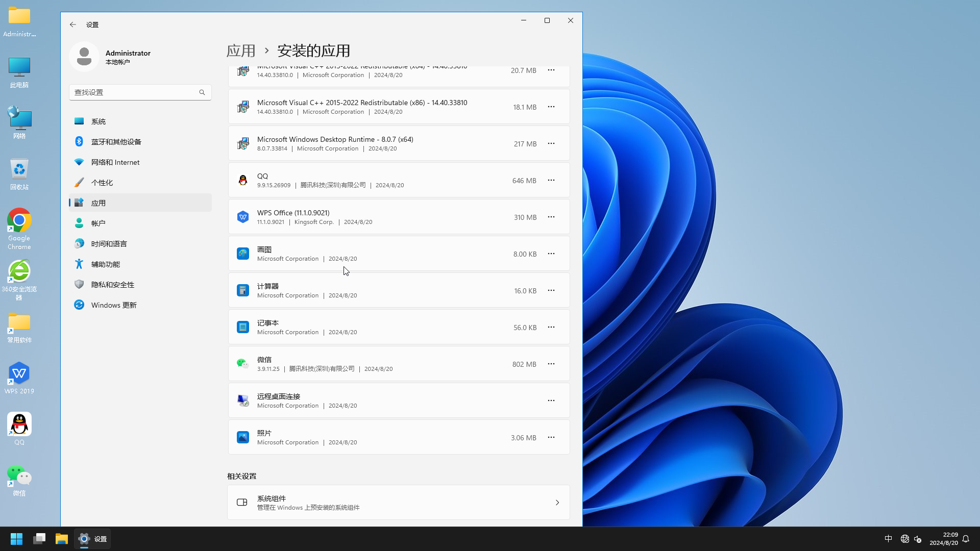Image resolution: width=980 pixels, height=551 pixels.
Task: Open more options for 画图 app
Action: pyautogui.click(x=551, y=254)
